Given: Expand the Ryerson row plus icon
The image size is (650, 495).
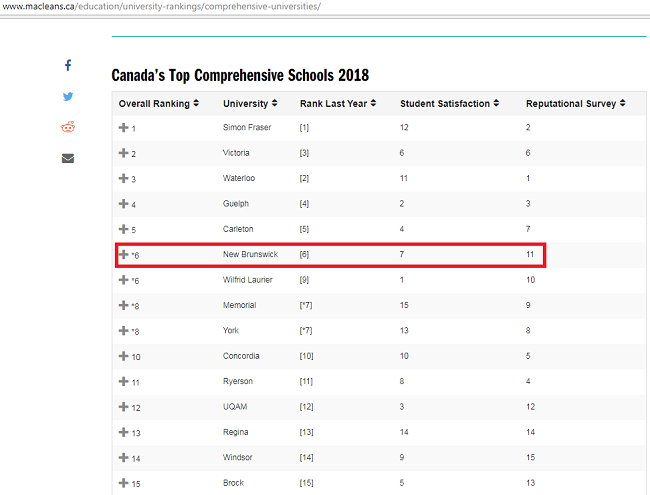Looking at the screenshot, I should point(123,382).
